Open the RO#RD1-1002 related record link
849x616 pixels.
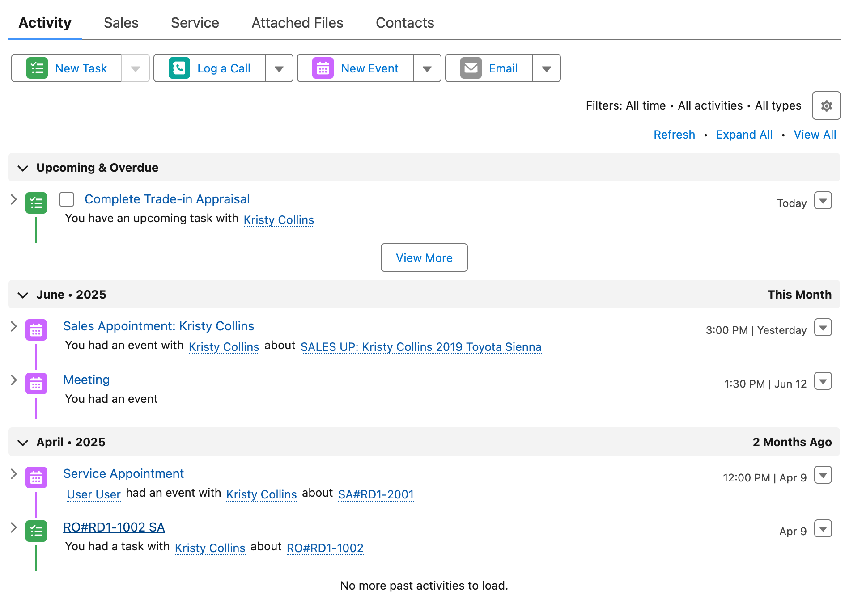coord(325,548)
